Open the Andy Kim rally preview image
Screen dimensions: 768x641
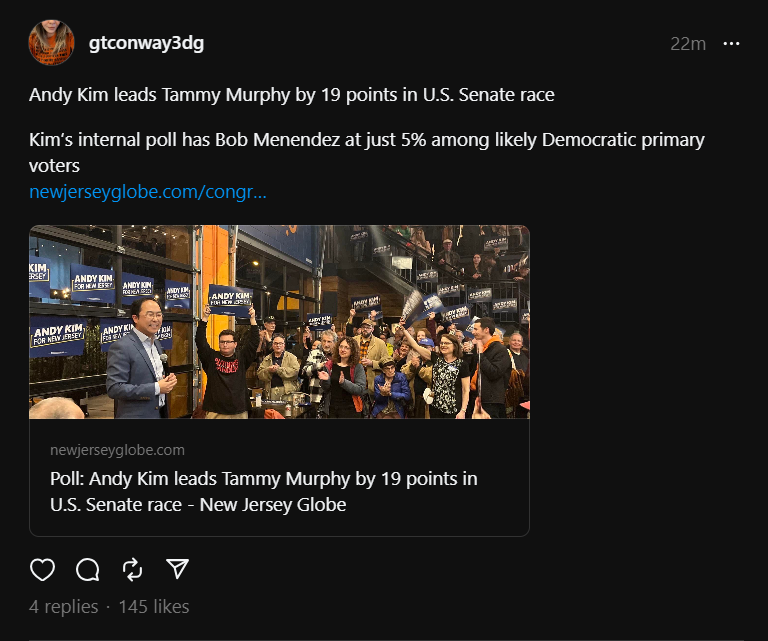(279, 321)
